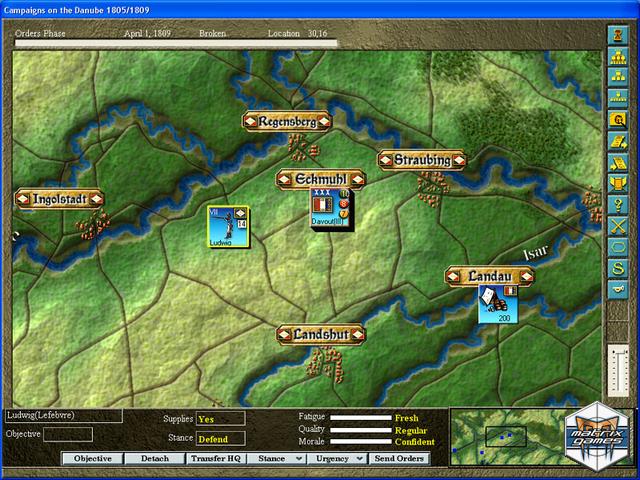This screenshot has width=640, height=480.
Task: Click the Objective button
Action: (x=92, y=458)
